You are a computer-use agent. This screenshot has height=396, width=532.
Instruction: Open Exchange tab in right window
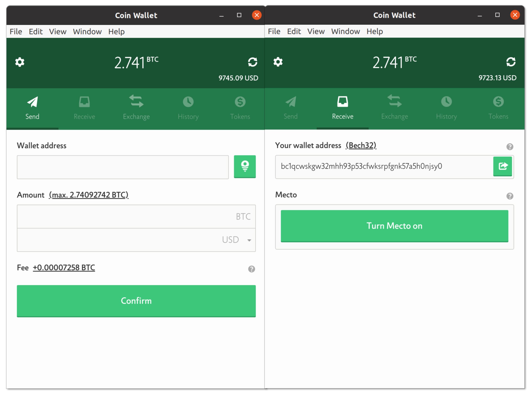pos(395,108)
